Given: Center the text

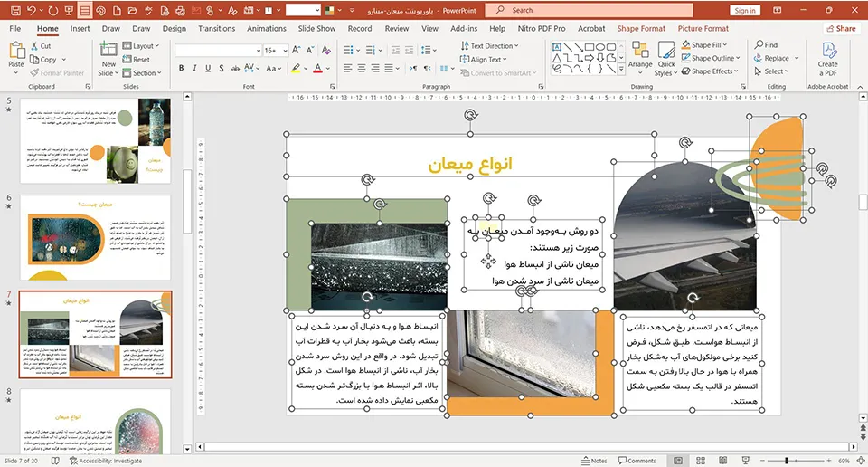Looking at the screenshot, I should [x=362, y=68].
